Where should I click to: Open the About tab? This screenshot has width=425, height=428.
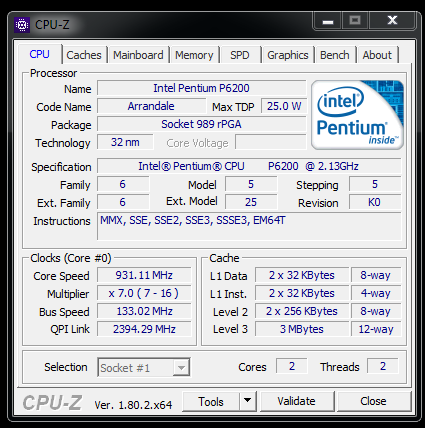coord(377,55)
